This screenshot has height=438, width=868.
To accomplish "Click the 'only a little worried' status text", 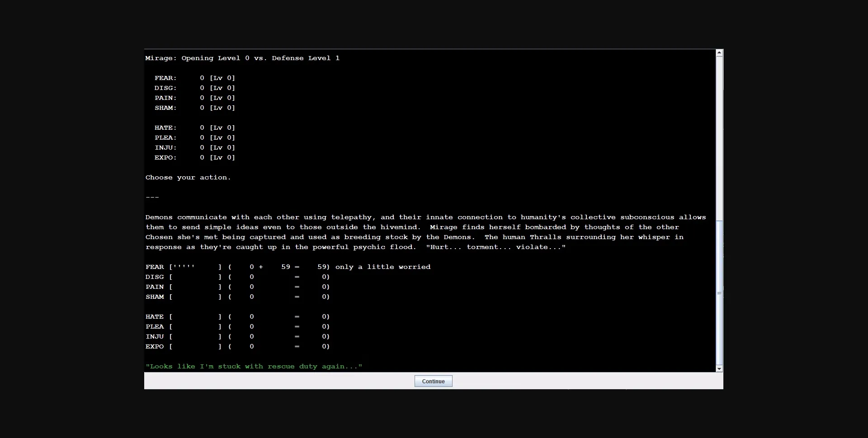I will 382,267.
